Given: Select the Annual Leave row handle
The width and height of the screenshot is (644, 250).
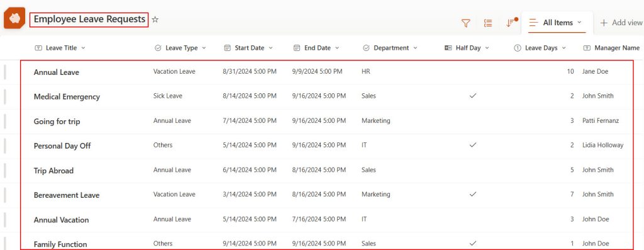Looking at the screenshot, I should (5, 72).
